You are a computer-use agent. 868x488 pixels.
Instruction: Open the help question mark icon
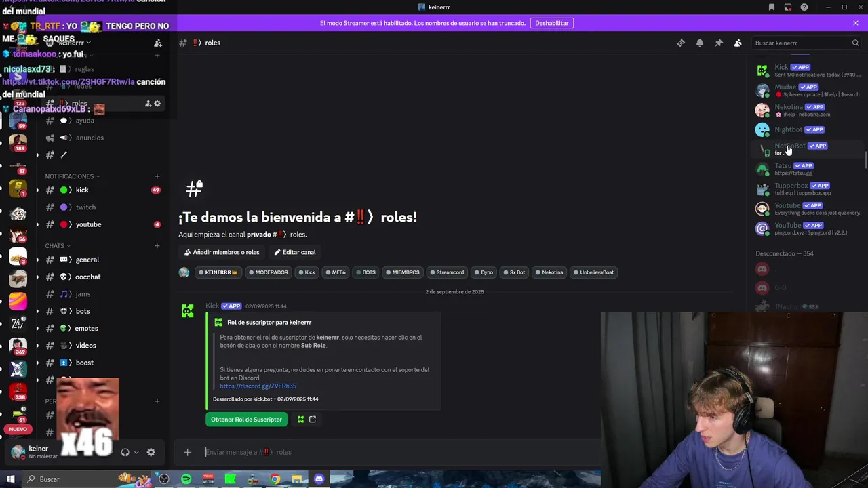804,7
